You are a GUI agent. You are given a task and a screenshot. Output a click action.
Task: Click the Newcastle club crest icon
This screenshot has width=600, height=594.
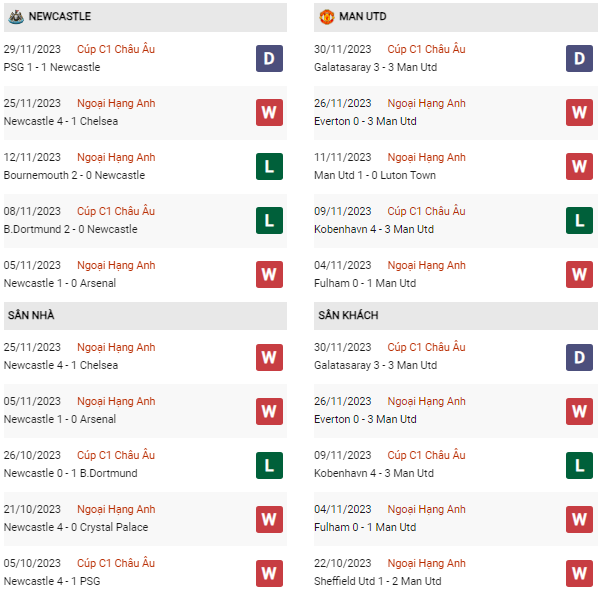pyautogui.click(x=15, y=16)
